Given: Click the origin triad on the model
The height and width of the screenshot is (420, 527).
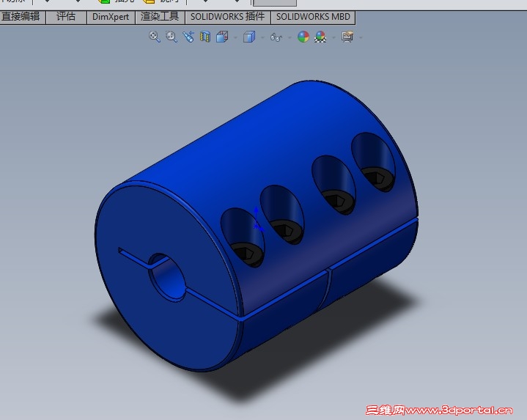Looking at the screenshot, I should [257, 219].
